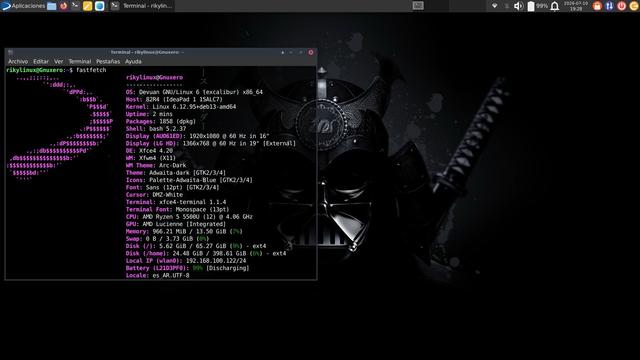Viewport: 640px width, 360px height.
Task: Click the Disk (/): 5.62 GiB line
Action: [x=196, y=247]
